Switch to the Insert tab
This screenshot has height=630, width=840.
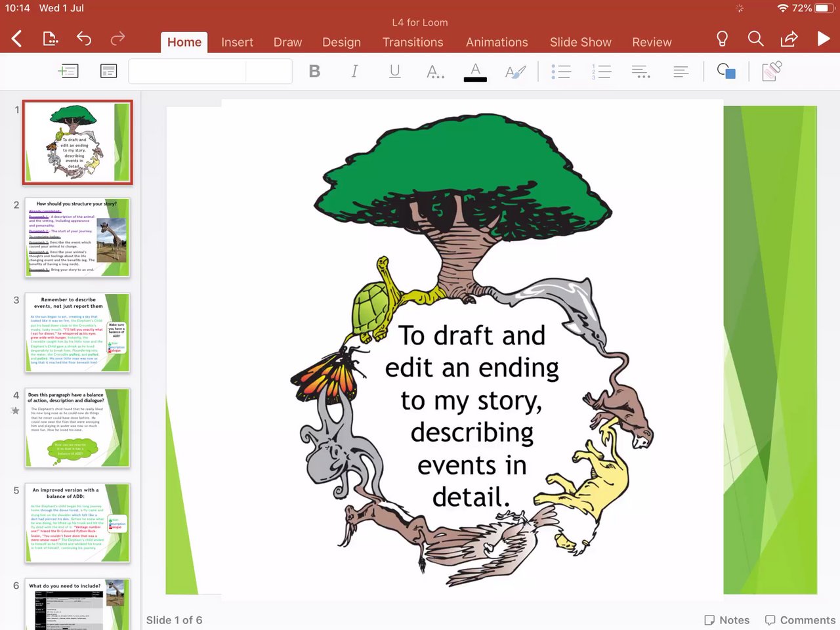click(x=237, y=42)
